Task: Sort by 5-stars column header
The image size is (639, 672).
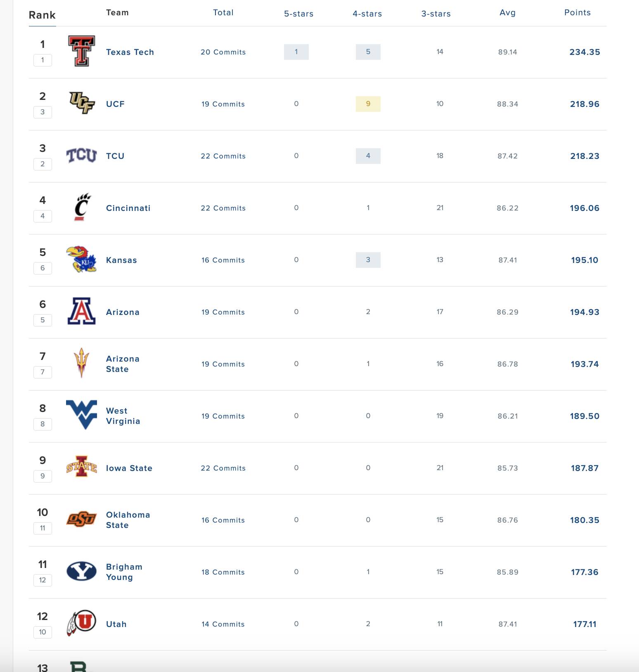Action: pos(298,14)
